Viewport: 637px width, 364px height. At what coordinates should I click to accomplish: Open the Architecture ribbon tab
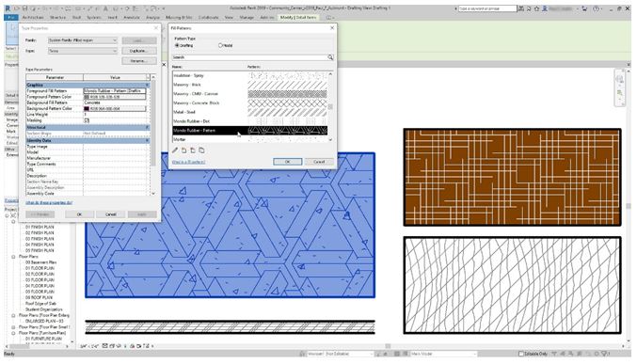pos(33,18)
